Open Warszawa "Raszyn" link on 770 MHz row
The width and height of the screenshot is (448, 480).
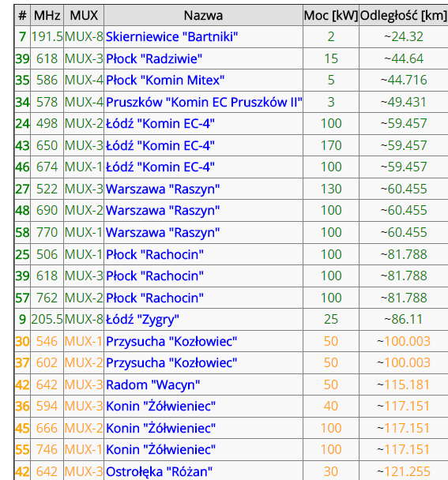coord(163,233)
